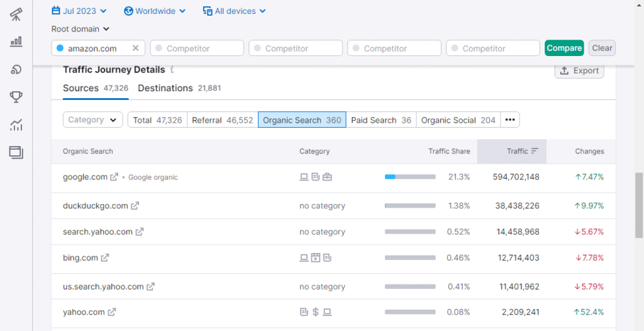Select the Organic Search 360 filter

point(302,120)
